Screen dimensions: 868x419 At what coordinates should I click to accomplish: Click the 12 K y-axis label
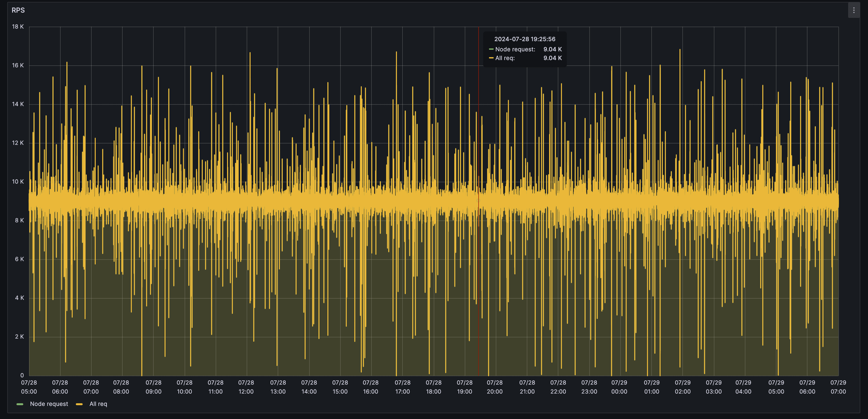click(x=18, y=143)
